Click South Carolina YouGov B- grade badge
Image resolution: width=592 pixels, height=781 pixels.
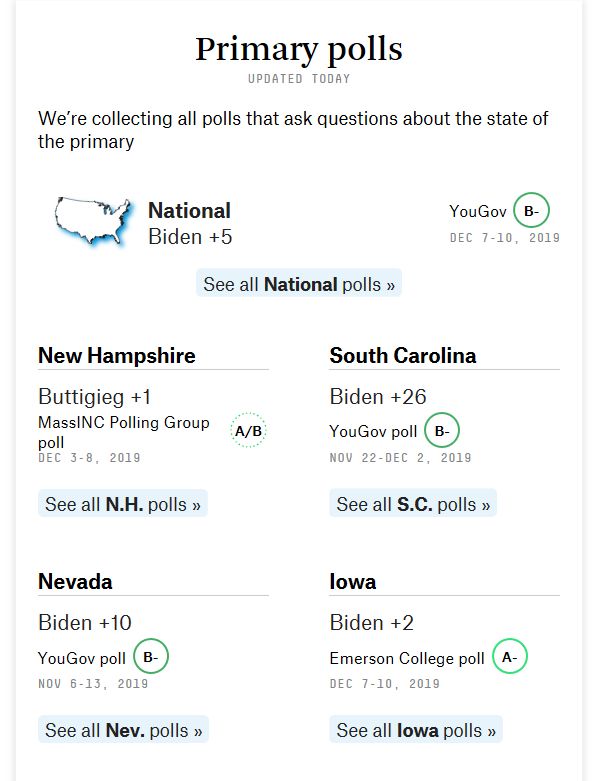442,430
